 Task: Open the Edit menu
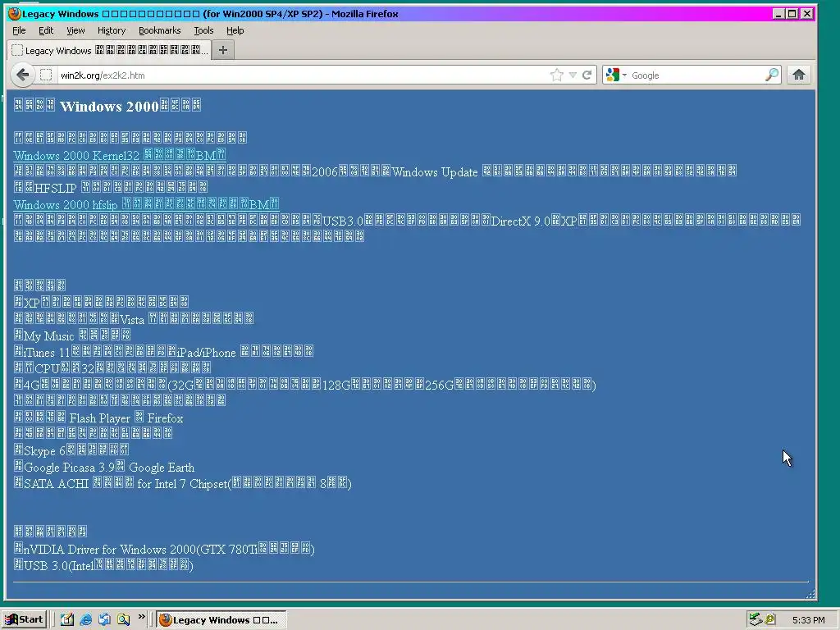46,30
